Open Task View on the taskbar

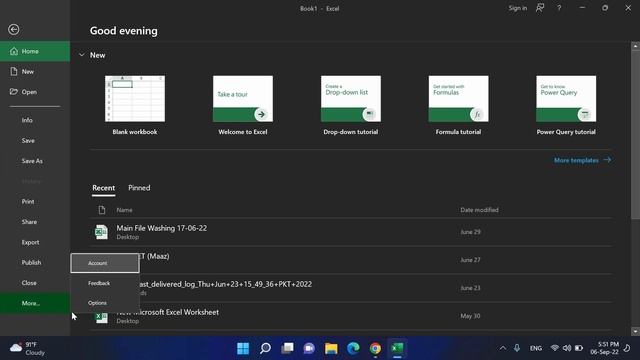click(287, 348)
